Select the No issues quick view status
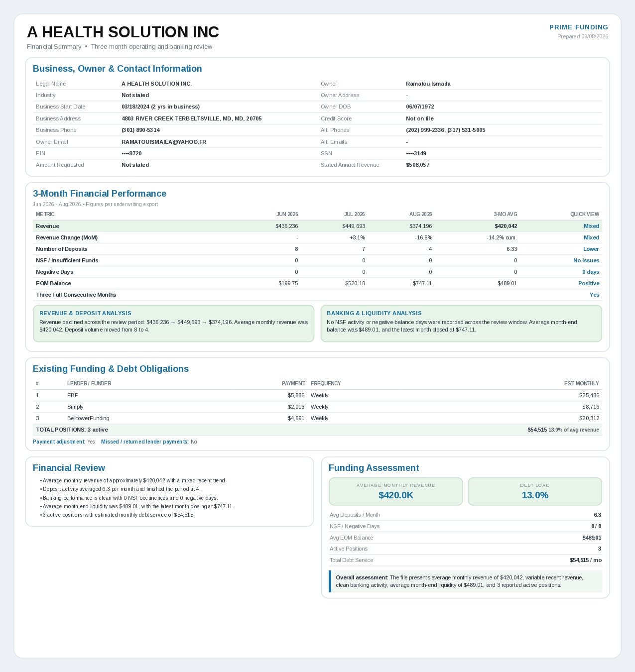The width and height of the screenshot is (635, 672). tap(586, 260)
